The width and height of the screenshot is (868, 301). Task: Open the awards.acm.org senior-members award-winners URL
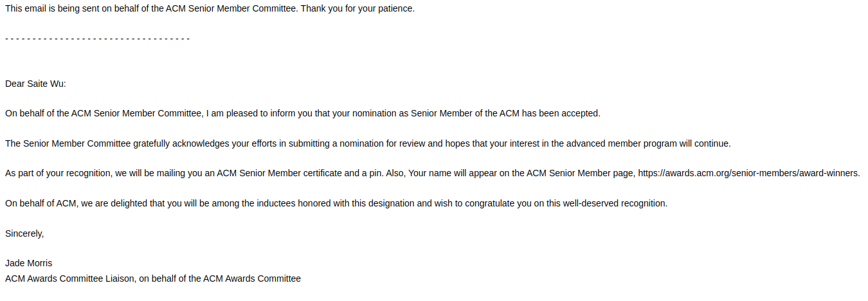pyautogui.click(x=748, y=173)
